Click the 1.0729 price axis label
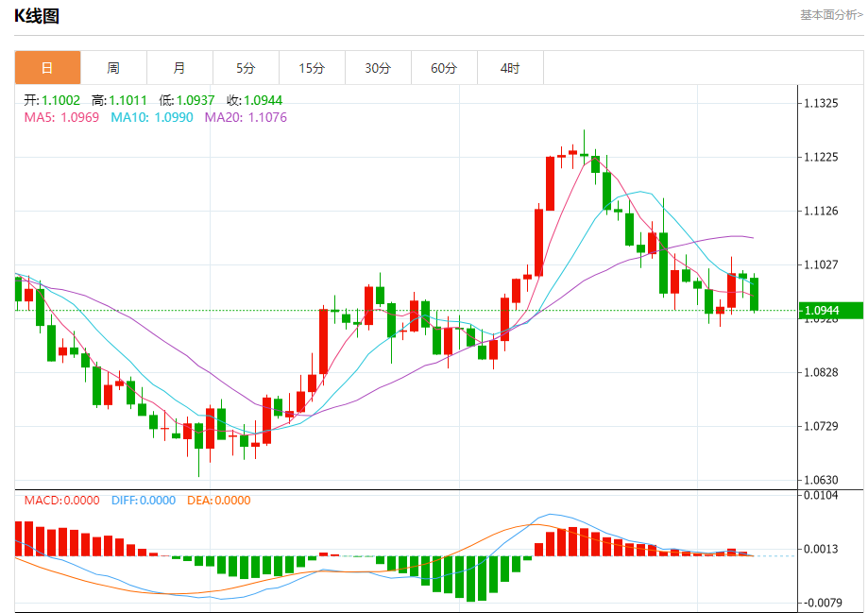The height and width of the screenshot is (613, 868). (x=822, y=426)
